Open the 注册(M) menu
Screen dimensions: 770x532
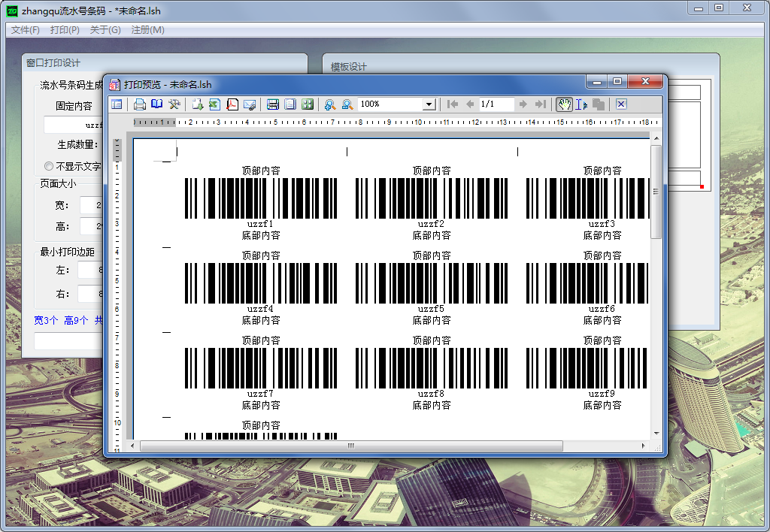148,30
